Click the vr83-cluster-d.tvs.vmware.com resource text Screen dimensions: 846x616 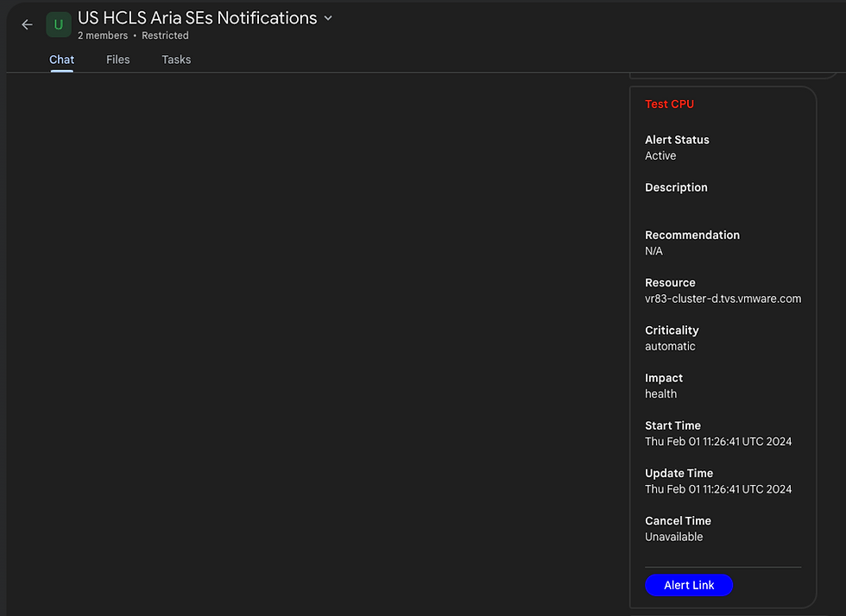tap(723, 299)
